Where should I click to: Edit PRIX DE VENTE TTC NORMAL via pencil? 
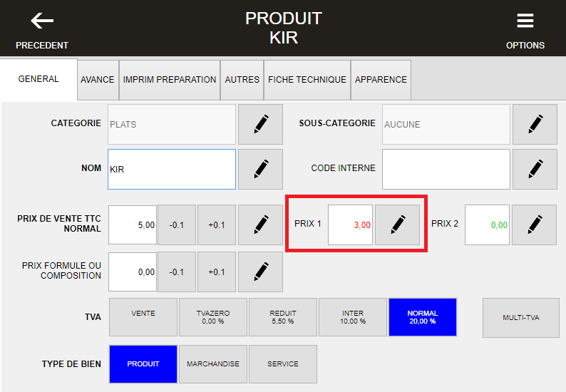click(260, 225)
